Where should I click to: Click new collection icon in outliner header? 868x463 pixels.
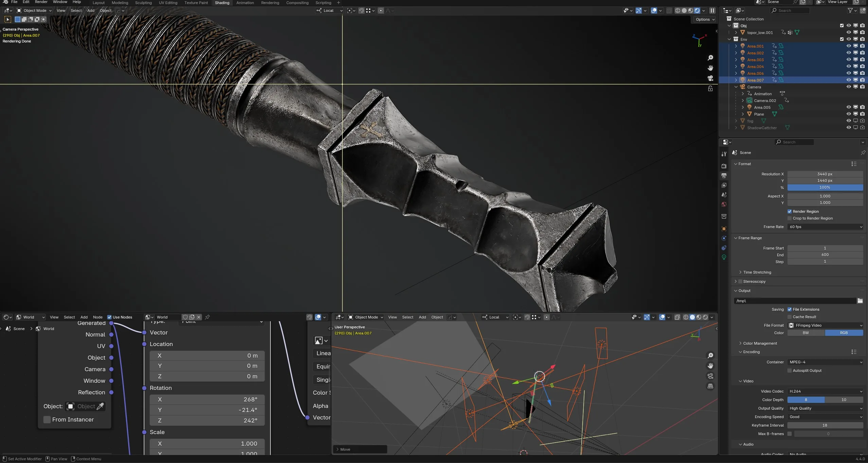point(863,11)
